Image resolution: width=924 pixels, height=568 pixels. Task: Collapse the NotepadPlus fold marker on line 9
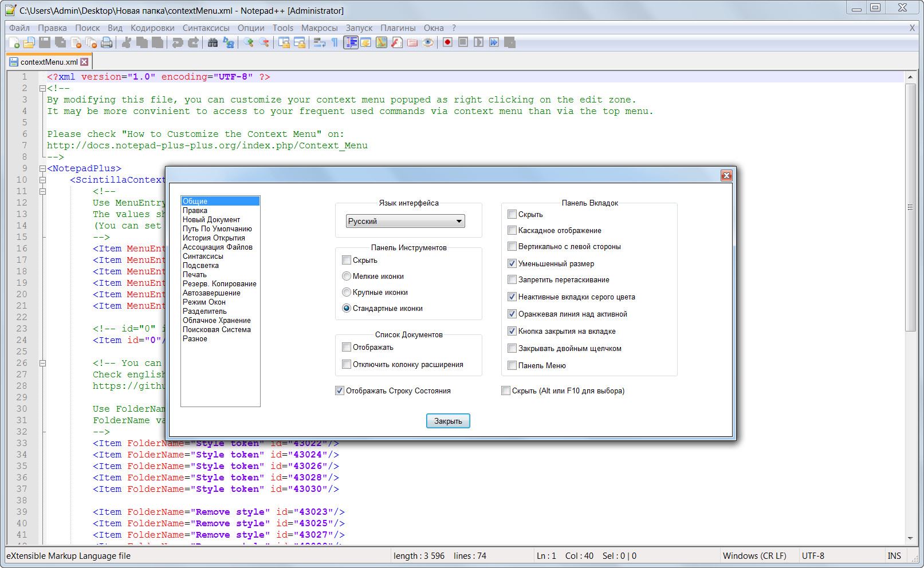pyautogui.click(x=42, y=168)
